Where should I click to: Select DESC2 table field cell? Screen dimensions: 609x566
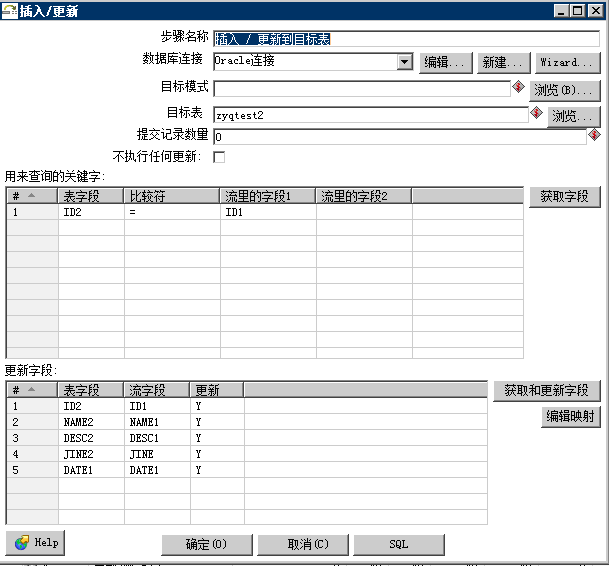click(91, 438)
